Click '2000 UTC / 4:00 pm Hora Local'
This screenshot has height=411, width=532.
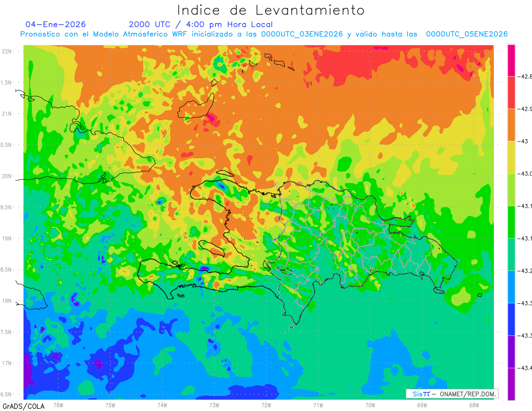pos(201,24)
